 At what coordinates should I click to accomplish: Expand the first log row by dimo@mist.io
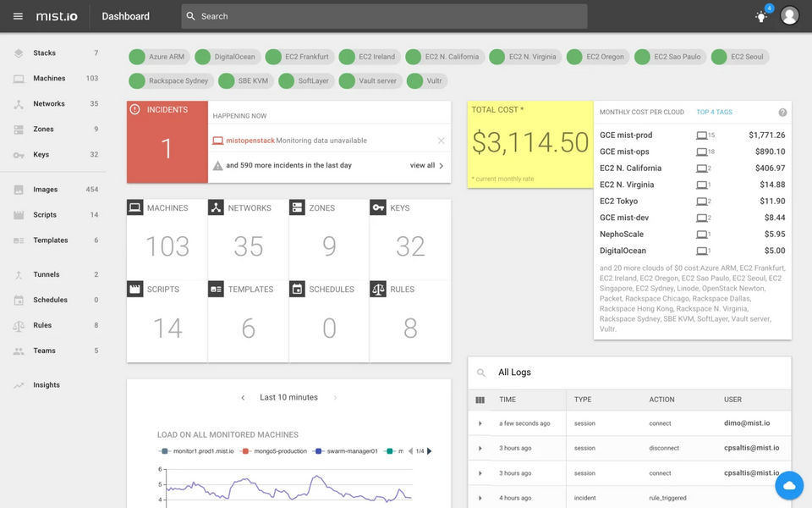click(480, 423)
